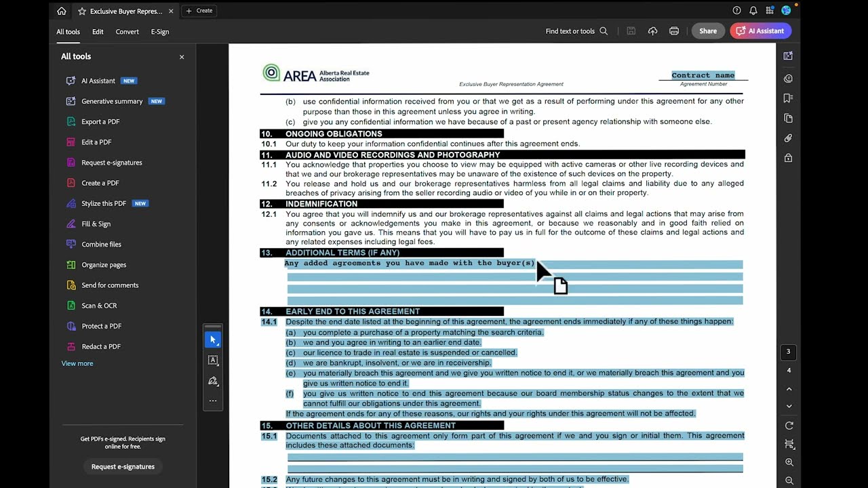Click the fit page display icon

pyautogui.click(x=789, y=444)
